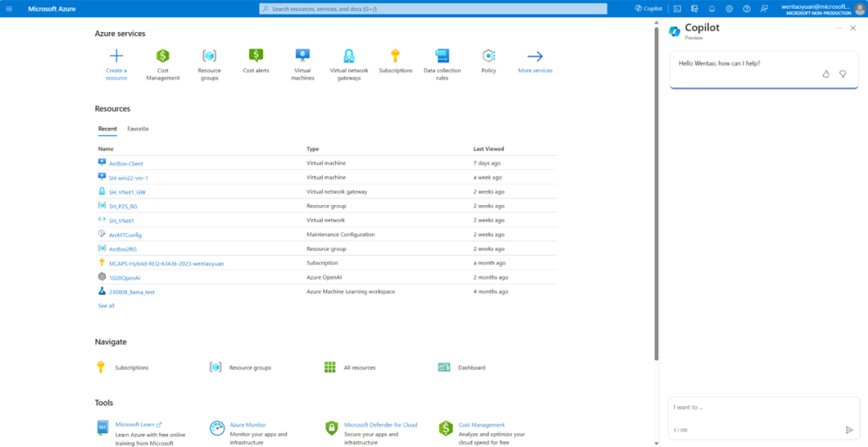
Task: Click the See all resources link
Action: click(x=106, y=306)
